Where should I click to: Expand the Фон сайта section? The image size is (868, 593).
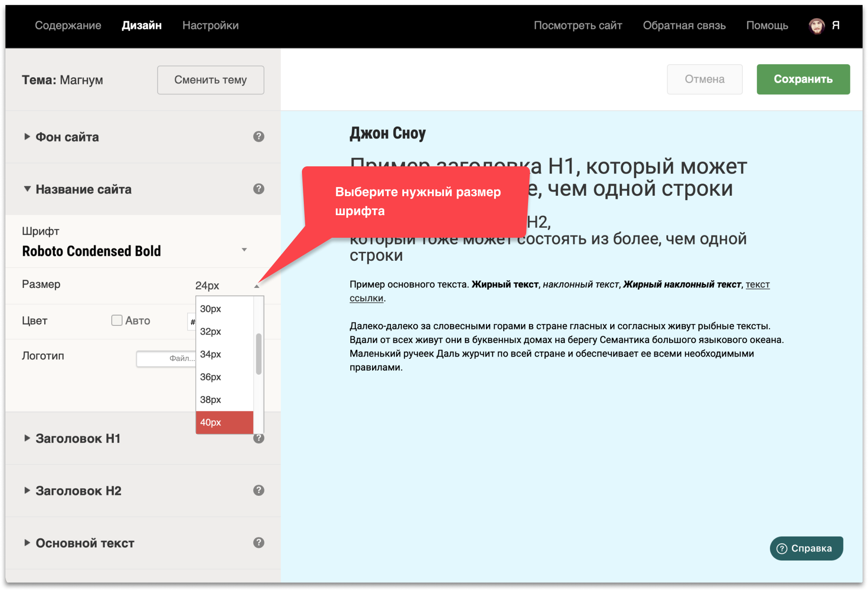pos(67,137)
